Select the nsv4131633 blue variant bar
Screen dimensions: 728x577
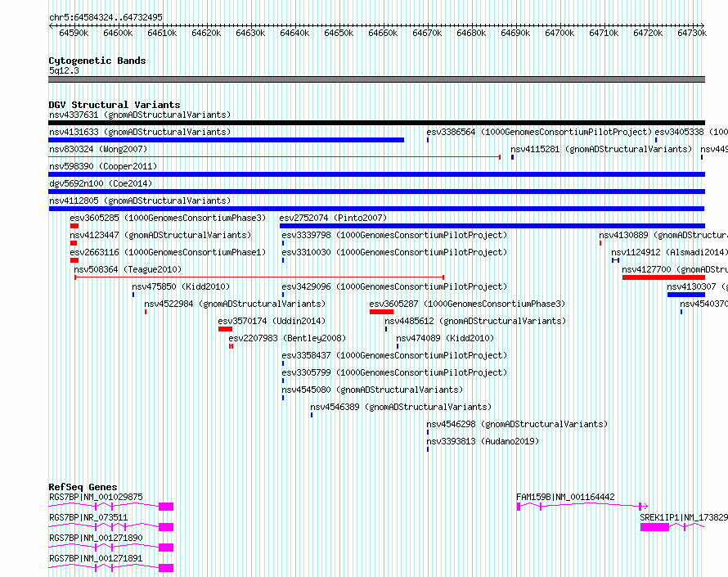(226, 140)
